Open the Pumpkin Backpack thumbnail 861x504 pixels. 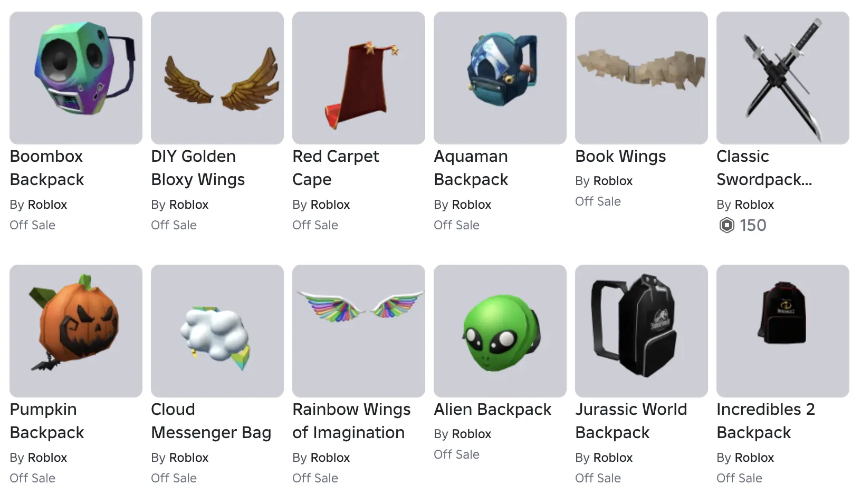click(x=76, y=331)
